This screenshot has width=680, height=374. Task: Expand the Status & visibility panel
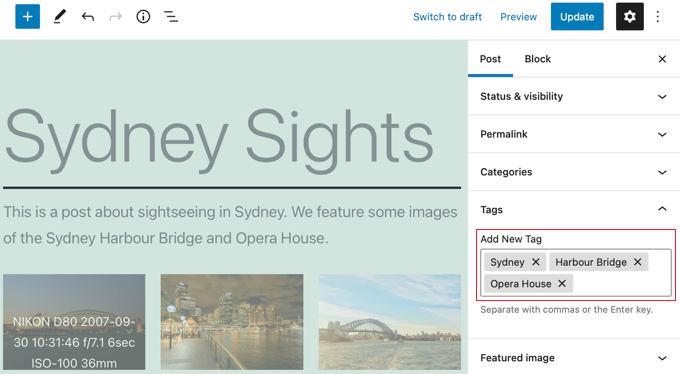(574, 96)
